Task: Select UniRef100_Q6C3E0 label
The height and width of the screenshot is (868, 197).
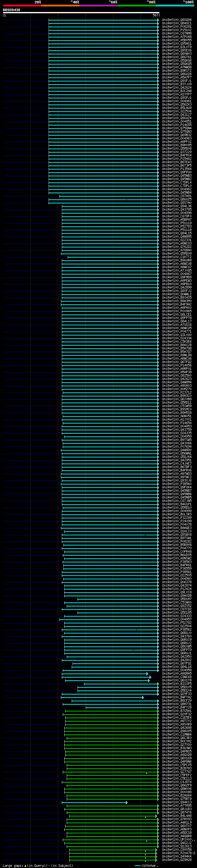Action: (x=176, y=738)
